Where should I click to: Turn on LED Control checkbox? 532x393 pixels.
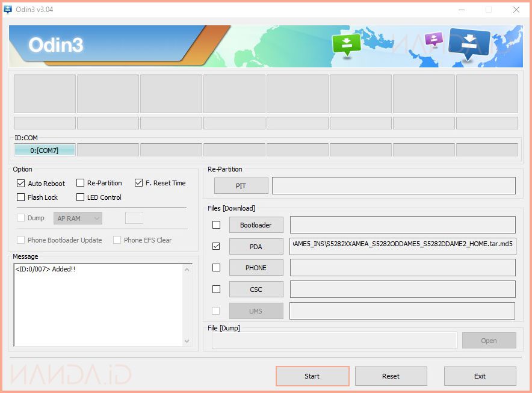point(80,197)
